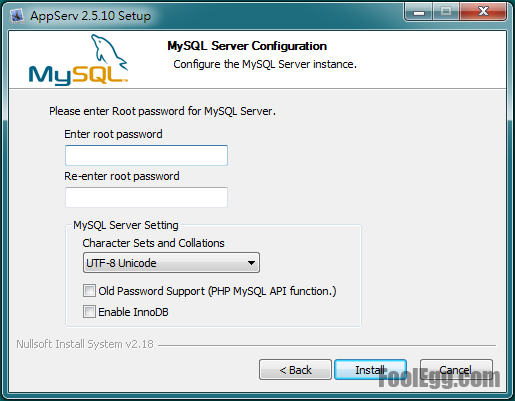Viewport: 515px width, 401px height.
Task: Cancel the AppServ setup
Action: 456,370
